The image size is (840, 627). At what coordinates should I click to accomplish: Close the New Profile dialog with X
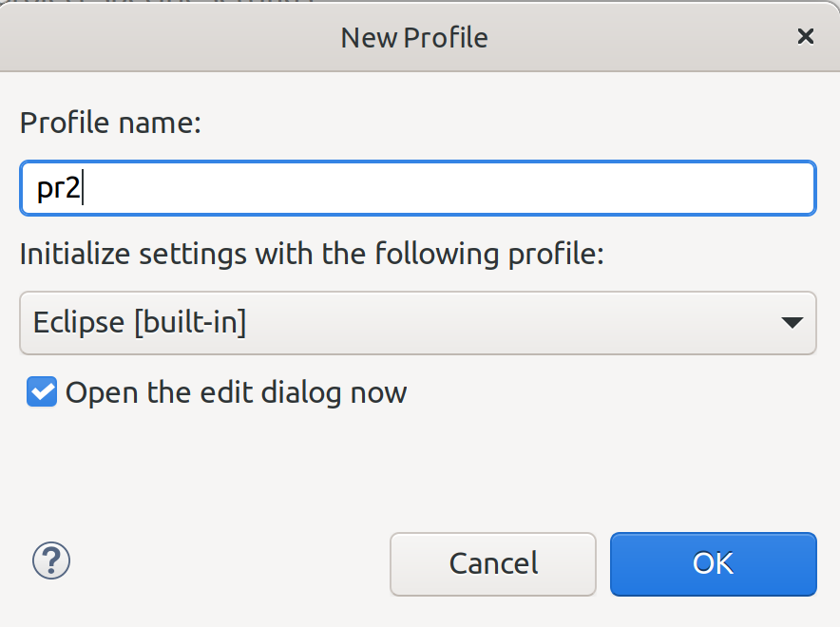point(805,37)
